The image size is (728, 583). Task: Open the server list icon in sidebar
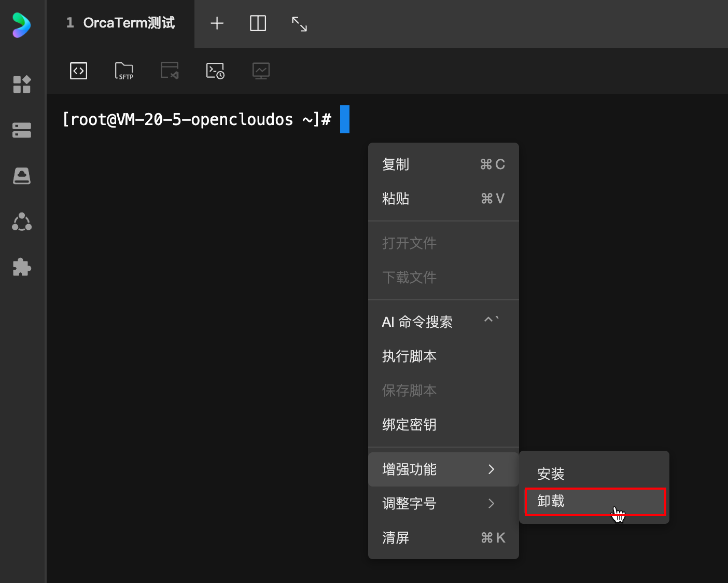(x=22, y=130)
